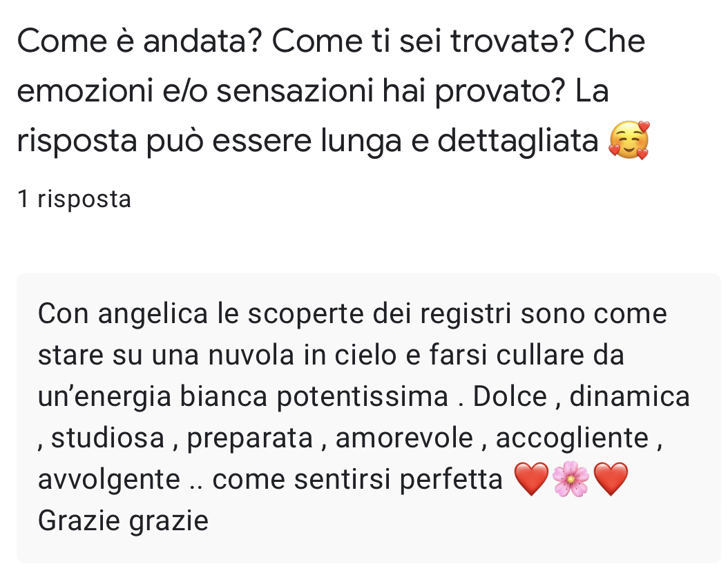Click 'come sentirsi perfetta' in the response
The image size is (728, 582).
(x=358, y=480)
